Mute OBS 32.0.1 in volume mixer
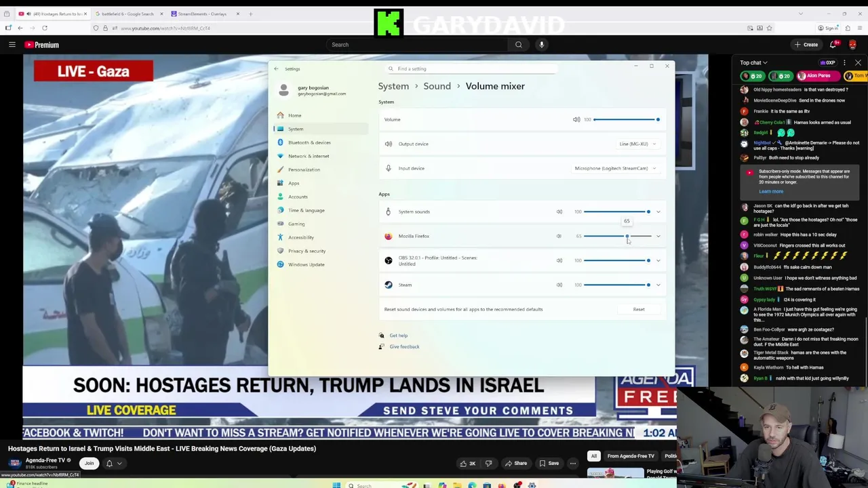868x488 pixels. (559, 260)
